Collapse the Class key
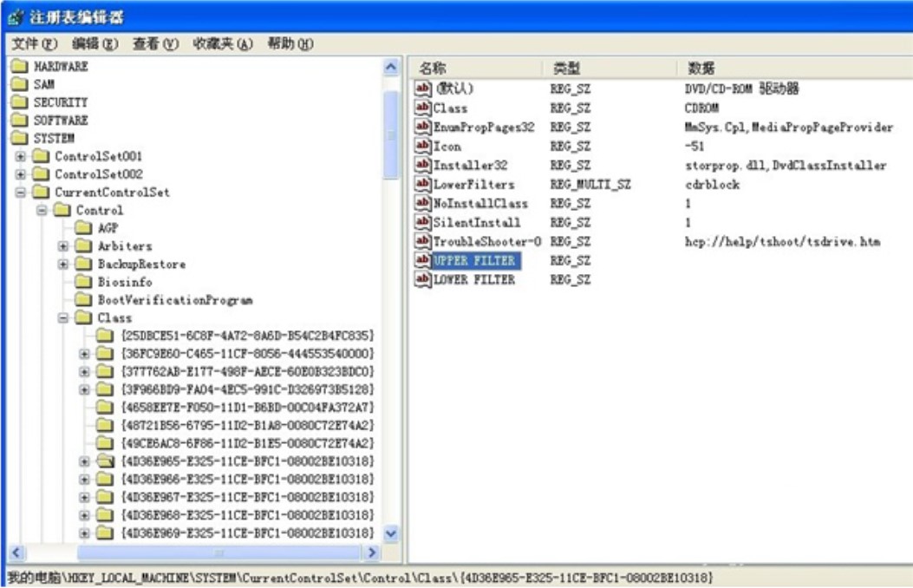Screen dimensions: 913x588 tap(63, 318)
